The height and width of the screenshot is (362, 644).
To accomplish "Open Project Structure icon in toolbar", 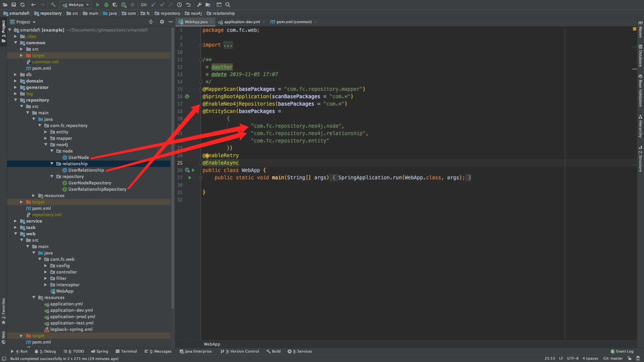I will coord(208,5).
